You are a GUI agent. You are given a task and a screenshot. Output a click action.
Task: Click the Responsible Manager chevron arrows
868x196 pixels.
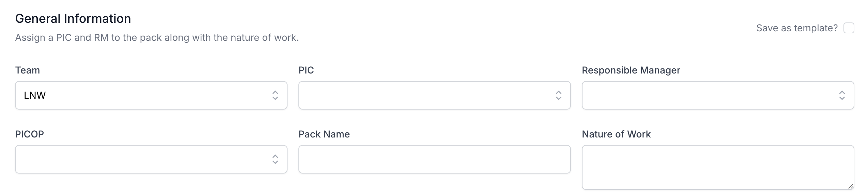pyautogui.click(x=842, y=95)
